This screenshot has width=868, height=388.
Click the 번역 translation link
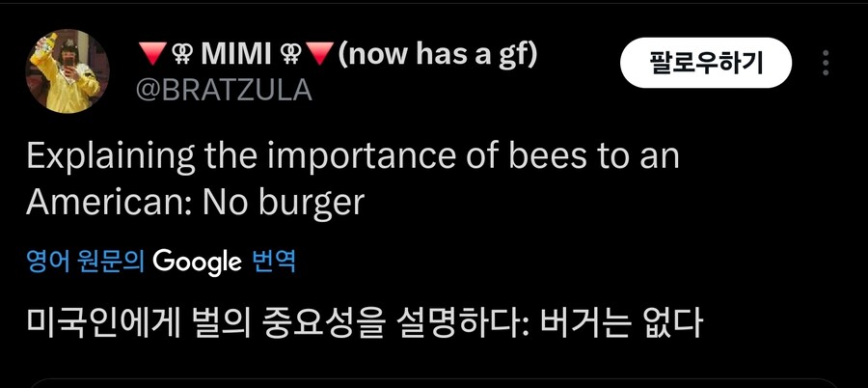pyautogui.click(x=273, y=262)
